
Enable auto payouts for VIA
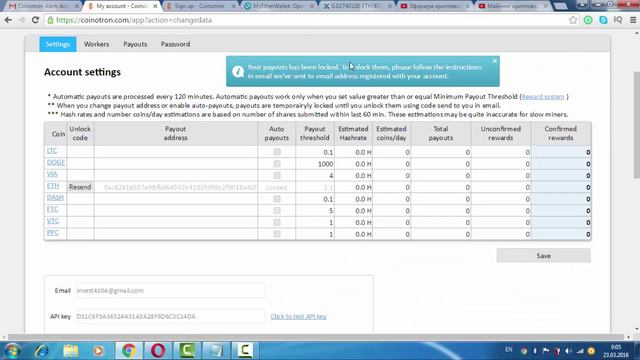(277, 176)
